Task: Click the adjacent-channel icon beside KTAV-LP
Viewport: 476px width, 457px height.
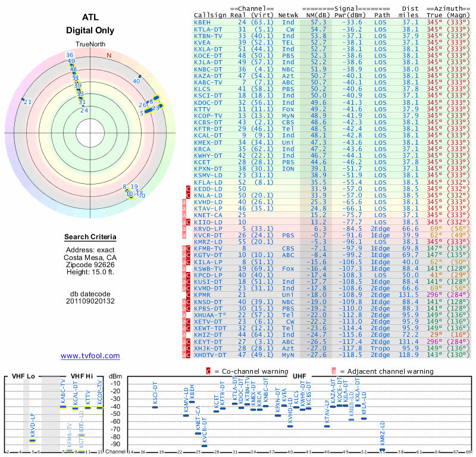Action: (184, 209)
